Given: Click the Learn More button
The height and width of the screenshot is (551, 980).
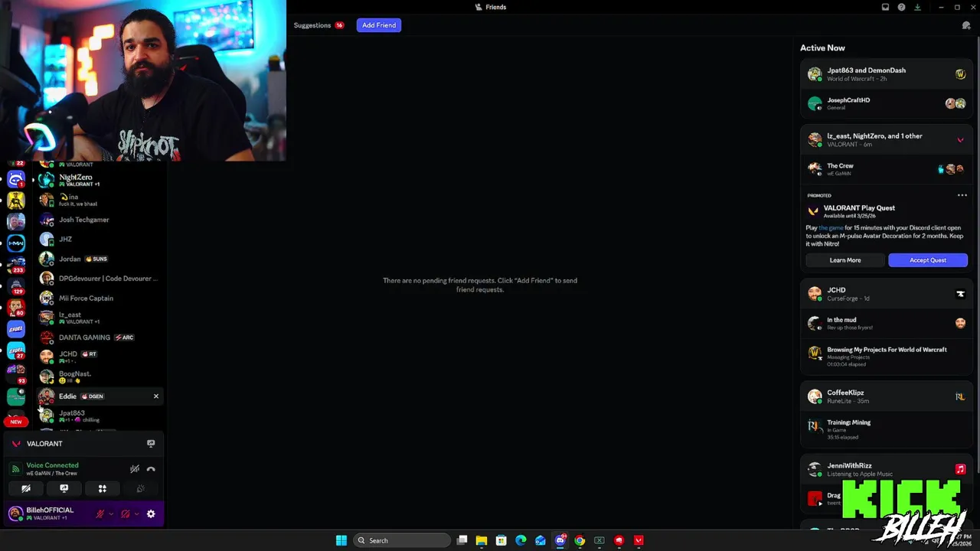Looking at the screenshot, I should tap(845, 260).
